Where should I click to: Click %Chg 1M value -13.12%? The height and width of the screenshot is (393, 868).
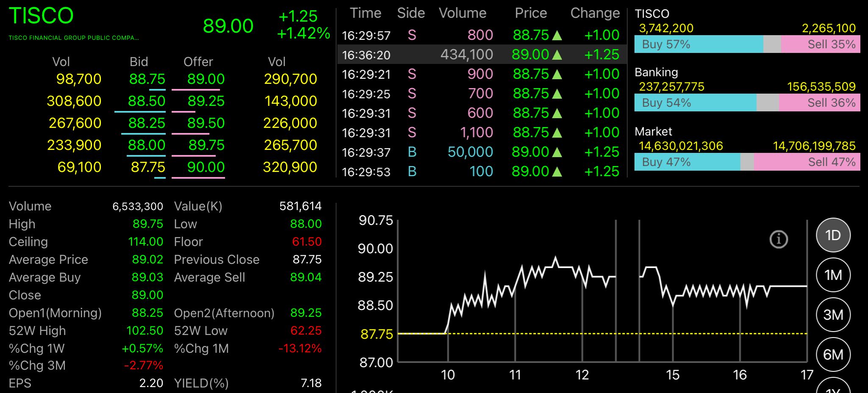coord(300,349)
